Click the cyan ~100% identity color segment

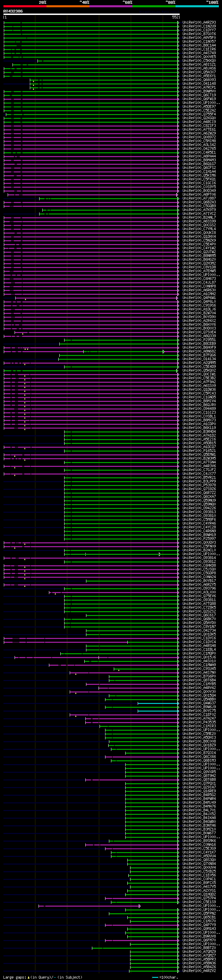click(197, 6)
